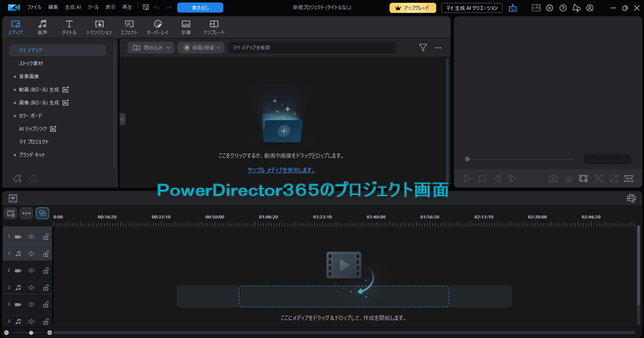Image resolution: width=644 pixels, height=338 pixels.
Task: Click the media filter funnel icon
Action: tap(423, 48)
